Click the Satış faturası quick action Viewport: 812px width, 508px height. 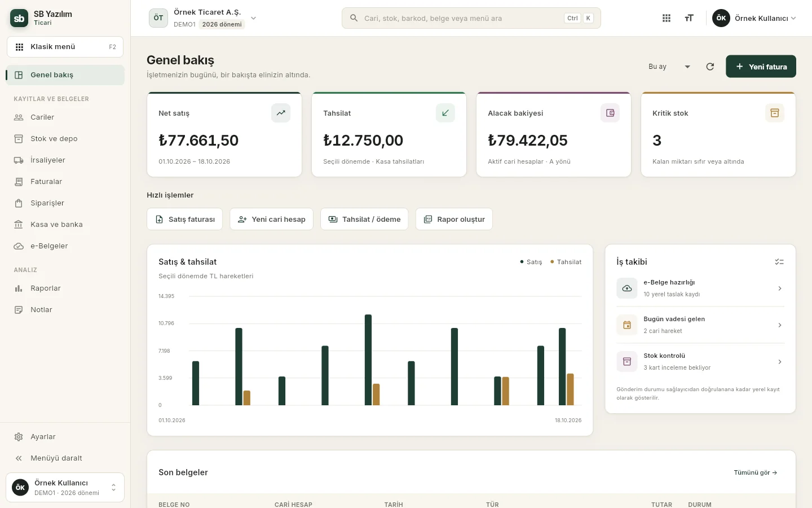click(185, 219)
